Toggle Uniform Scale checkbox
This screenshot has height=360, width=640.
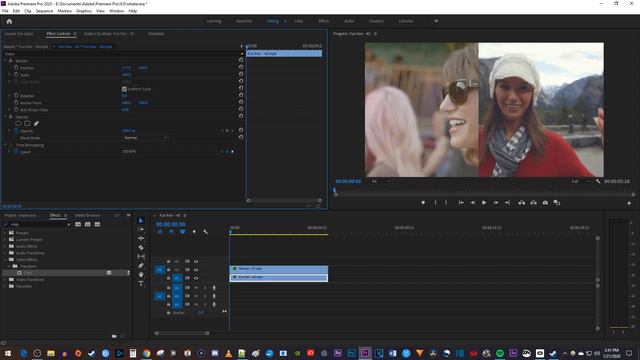coord(124,89)
